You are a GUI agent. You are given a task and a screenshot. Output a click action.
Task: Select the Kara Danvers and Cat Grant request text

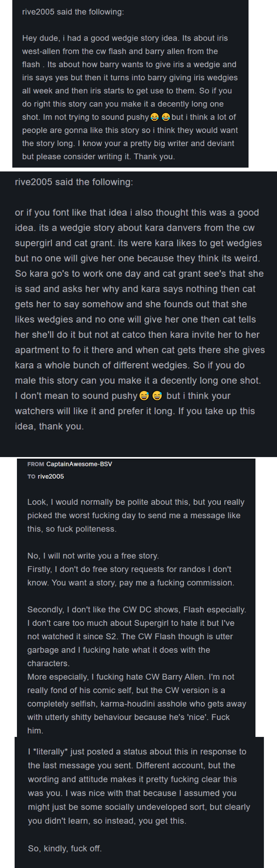click(x=140, y=319)
